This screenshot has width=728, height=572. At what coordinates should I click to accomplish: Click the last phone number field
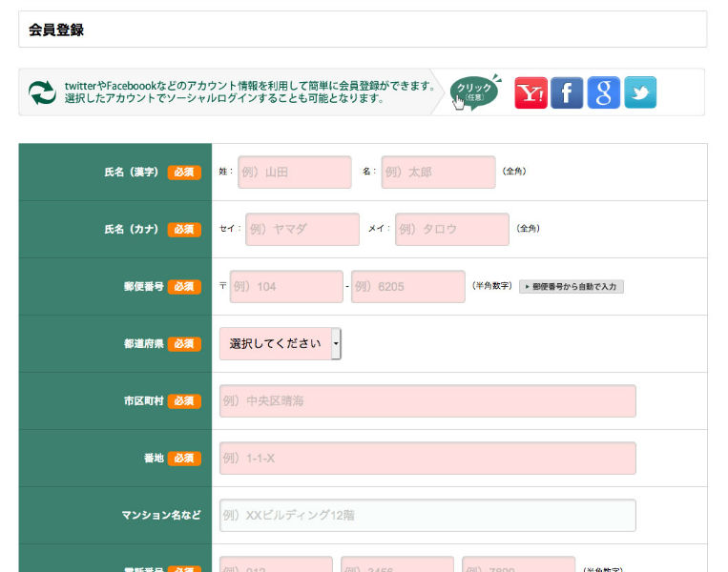point(518,564)
